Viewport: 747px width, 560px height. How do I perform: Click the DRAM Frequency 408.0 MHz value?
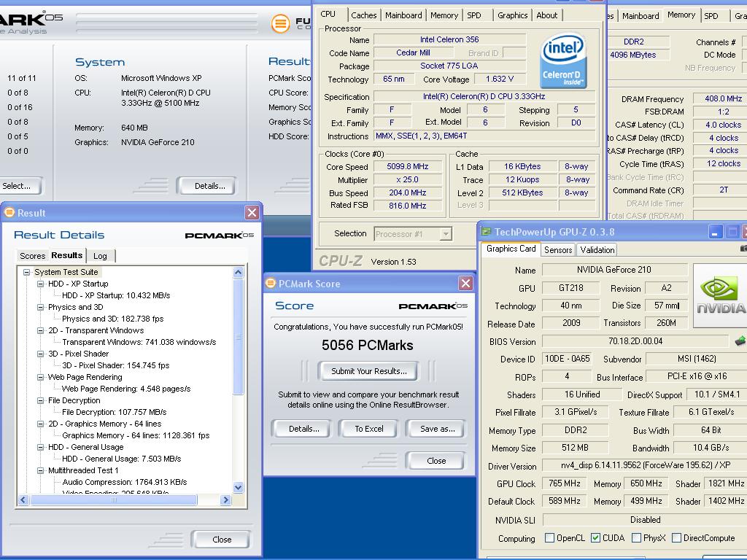723,98
